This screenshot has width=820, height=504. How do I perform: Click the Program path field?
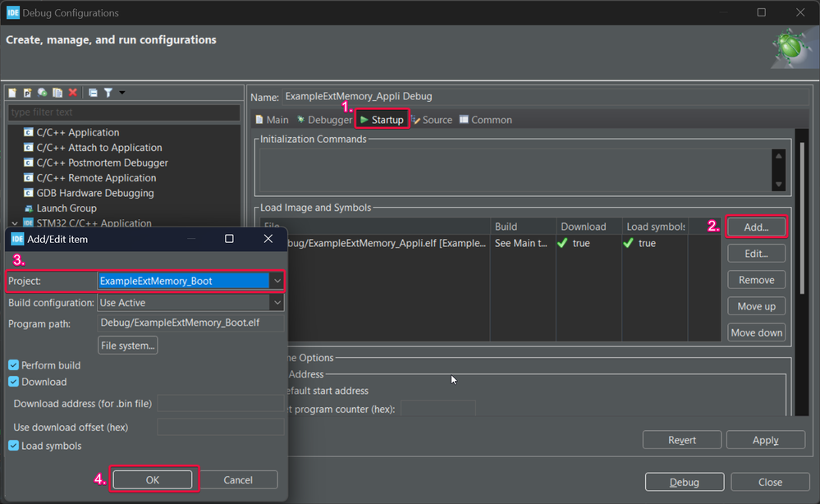pyautogui.click(x=191, y=323)
